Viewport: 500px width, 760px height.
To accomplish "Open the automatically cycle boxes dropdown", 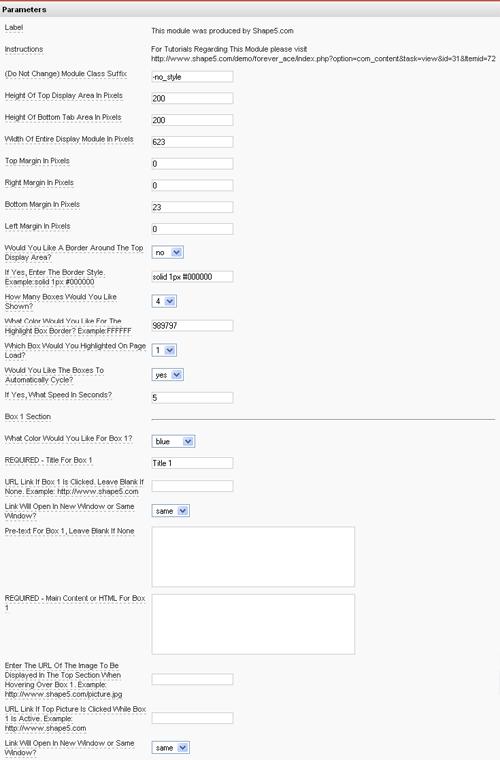I will click(x=167, y=375).
